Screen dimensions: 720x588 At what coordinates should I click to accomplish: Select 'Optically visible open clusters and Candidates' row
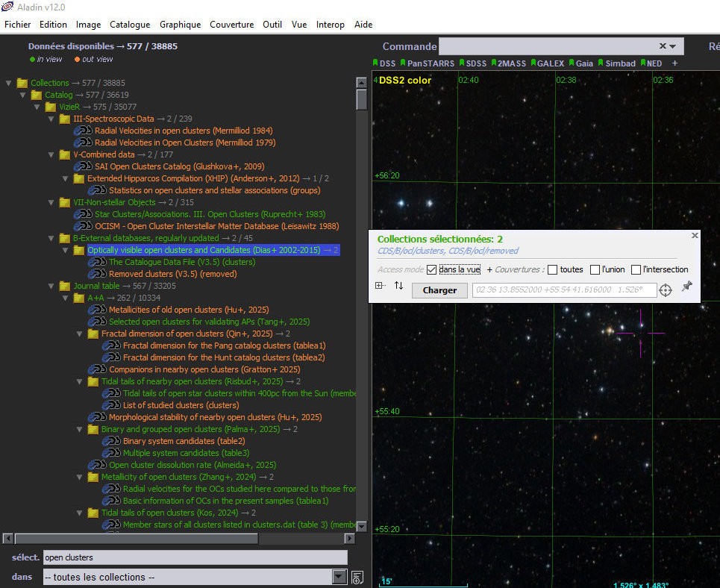pos(213,250)
